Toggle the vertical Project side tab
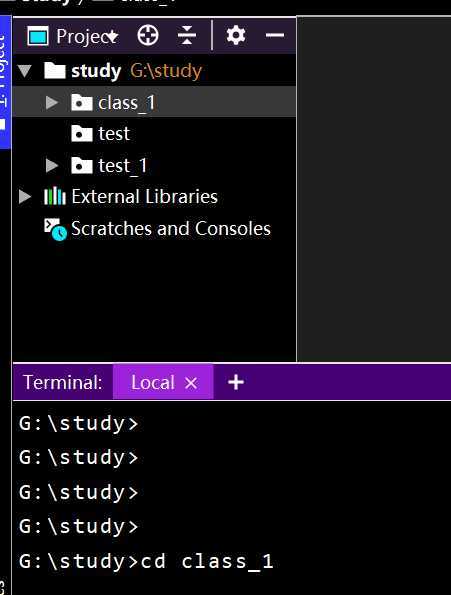The height and width of the screenshot is (595, 451). tap(5, 82)
